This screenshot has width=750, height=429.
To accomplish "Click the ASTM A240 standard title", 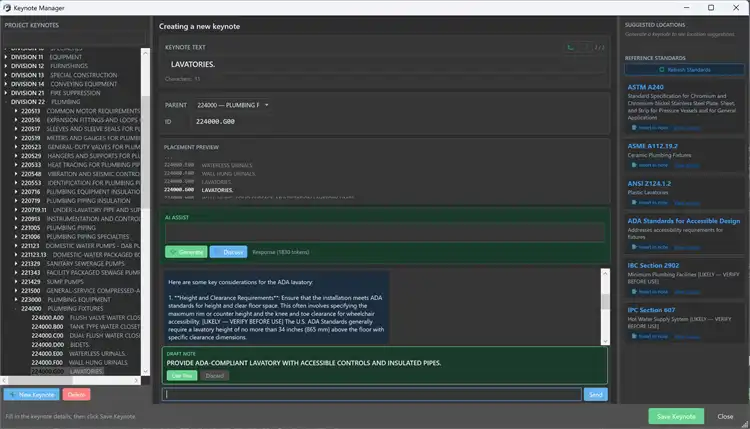I will click(x=645, y=87).
